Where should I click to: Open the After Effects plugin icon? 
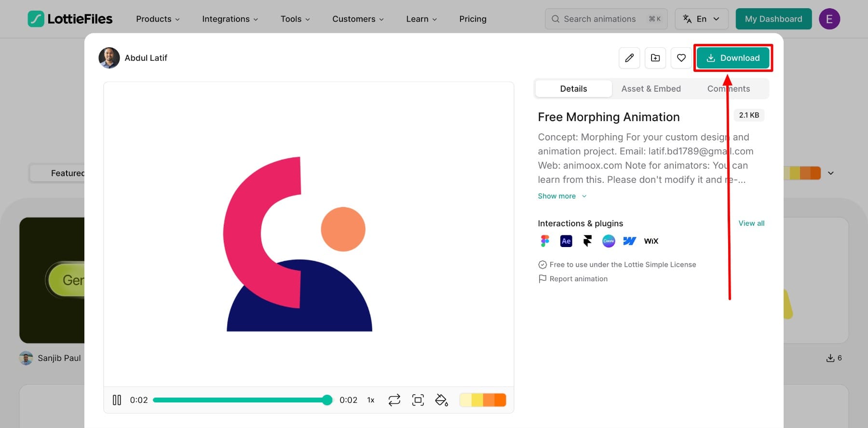tap(566, 241)
